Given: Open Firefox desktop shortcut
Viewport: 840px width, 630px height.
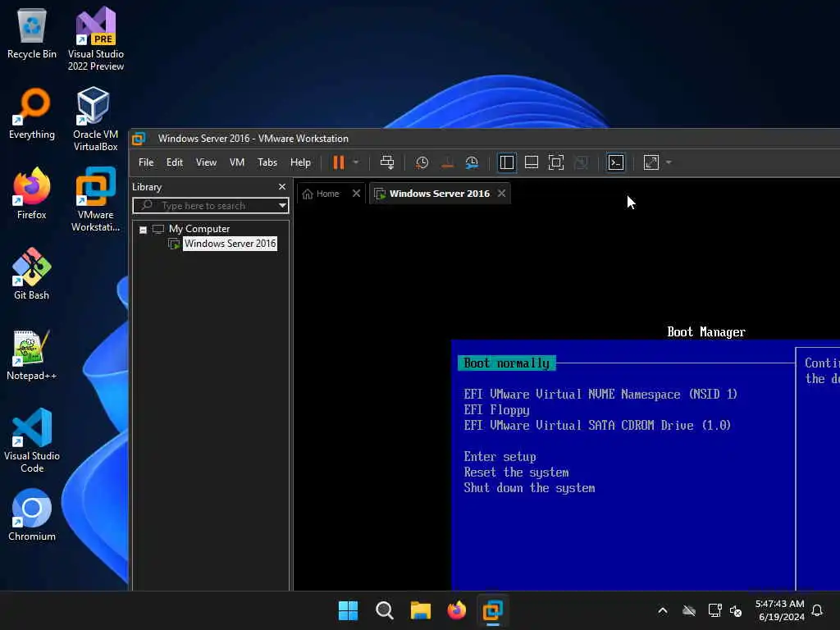Looking at the screenshot, I should [32, 194].
